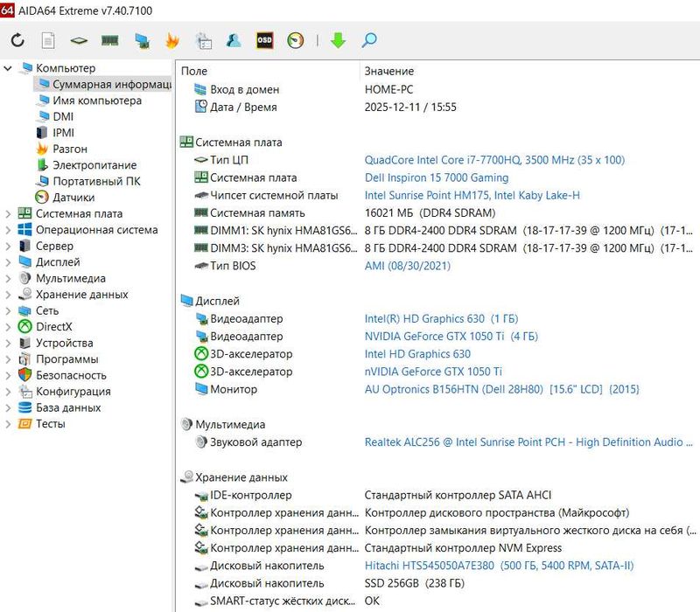
Task: Launch the flame stability test icon
Action: [x=172, y=40]
